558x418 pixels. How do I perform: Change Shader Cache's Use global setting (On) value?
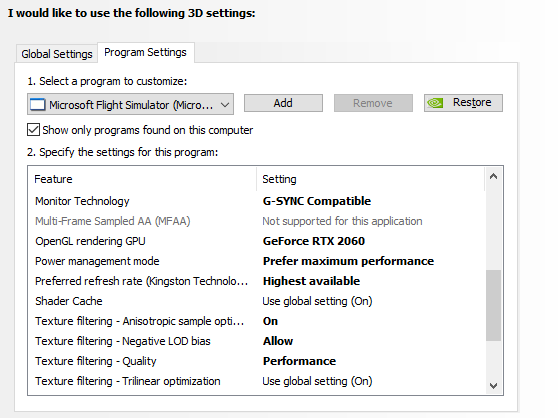[317, 301]
